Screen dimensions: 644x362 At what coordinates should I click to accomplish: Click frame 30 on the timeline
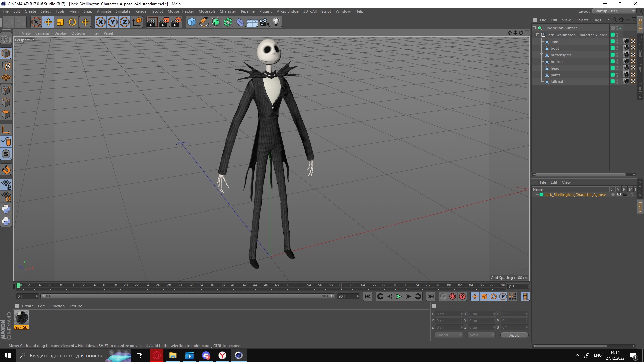(x=180, y=285)
